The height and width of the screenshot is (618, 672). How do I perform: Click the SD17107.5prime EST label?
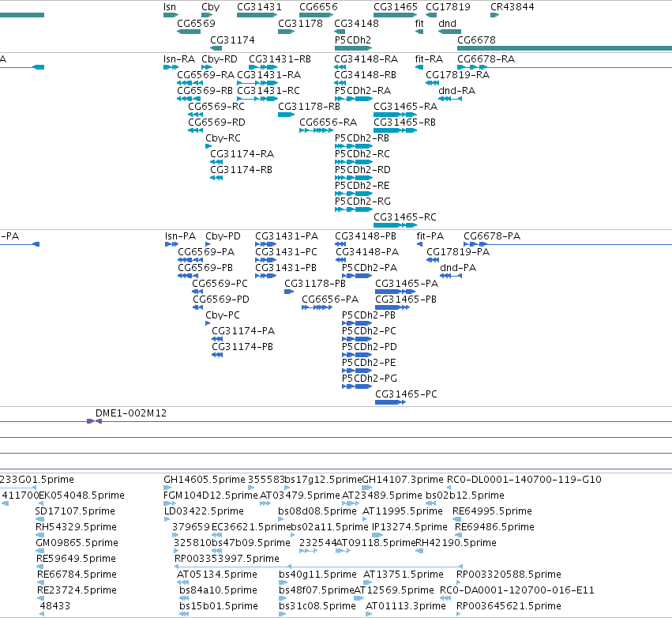point(75,511)
